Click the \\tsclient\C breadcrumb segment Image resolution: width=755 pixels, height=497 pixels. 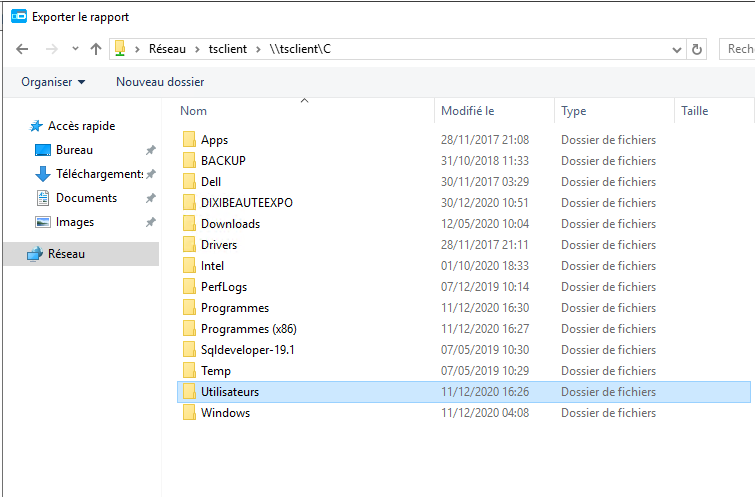click(x=300, y=49)
